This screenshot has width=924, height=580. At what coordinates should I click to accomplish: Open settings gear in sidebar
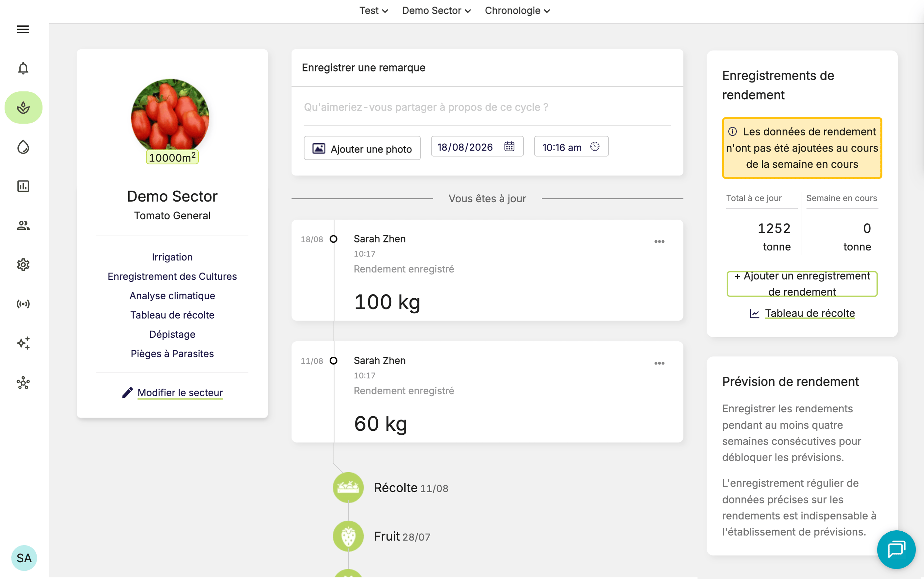click(x=23, y=265)
